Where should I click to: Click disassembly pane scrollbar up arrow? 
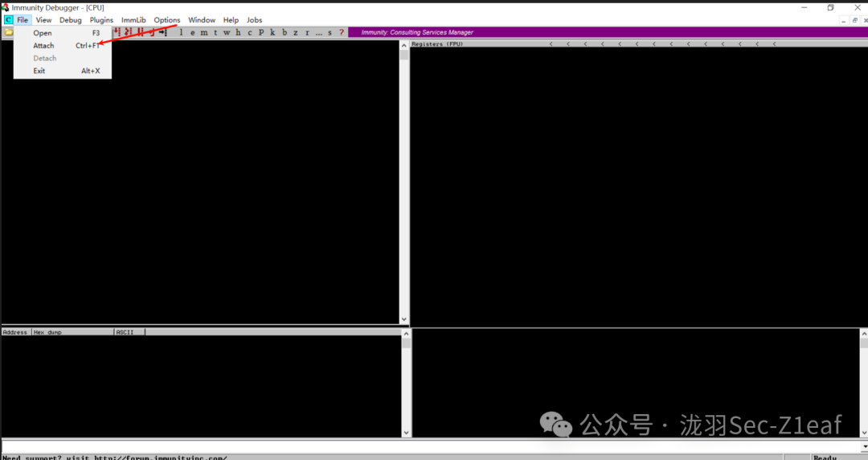pyautogui.click(x=403, y=46)
